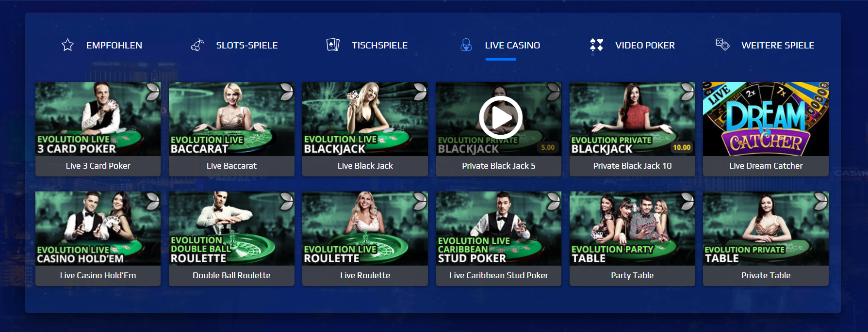Open the Evolution Live Roulette thumbnail

(x=365, y=228)
